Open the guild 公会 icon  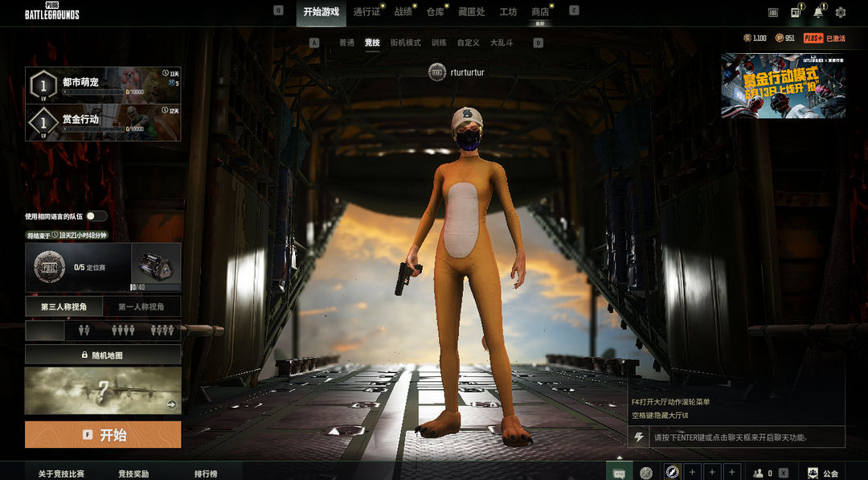[x=813, y=474]
